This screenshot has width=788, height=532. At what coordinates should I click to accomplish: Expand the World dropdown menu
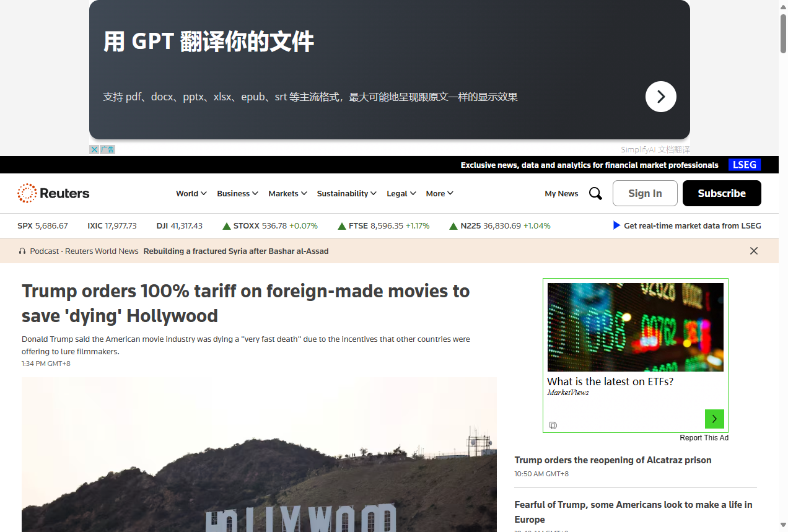point(191,194)
